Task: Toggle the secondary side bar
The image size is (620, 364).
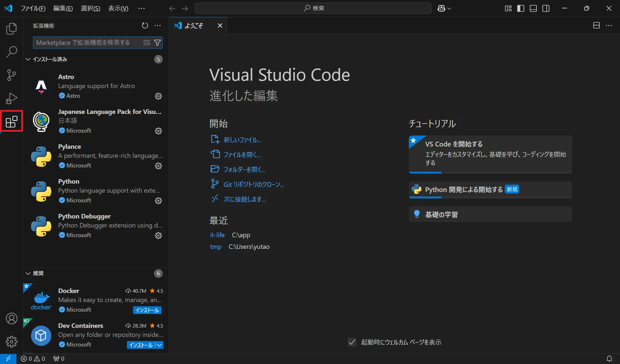Action: [x=546, y=8]
